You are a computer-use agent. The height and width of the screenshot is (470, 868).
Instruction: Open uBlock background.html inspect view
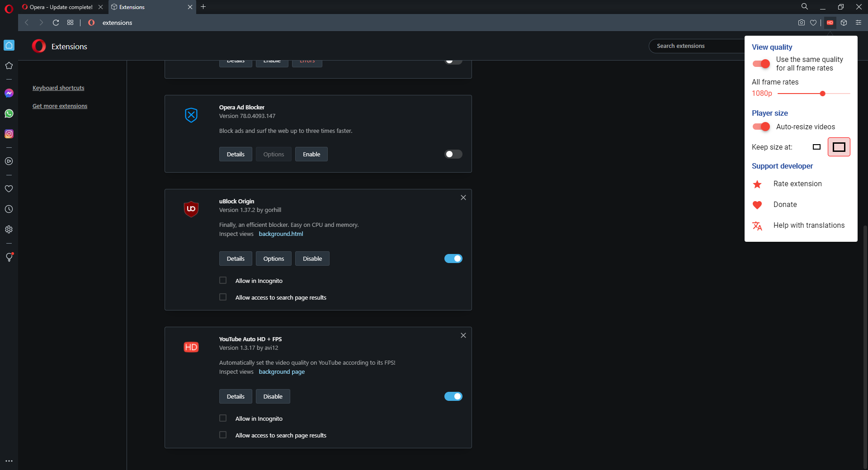[x=281, y=234]
